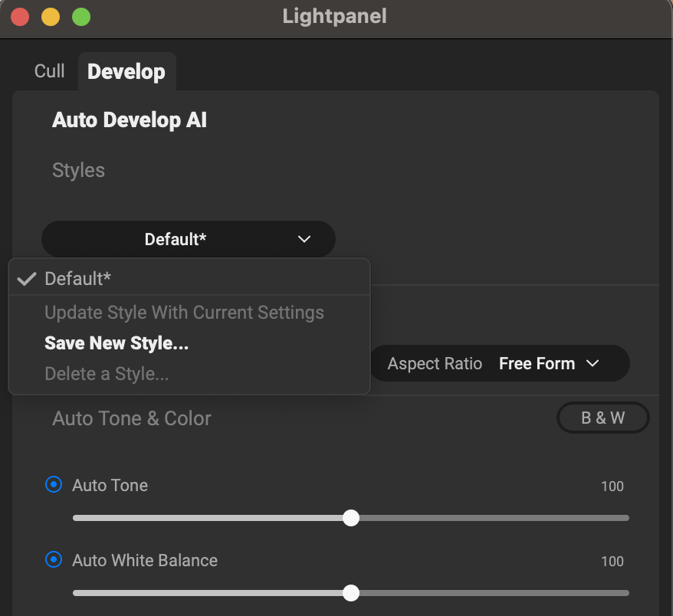Viewport: 673px width, 616px height.
Task: Click the Auto Tone value 100
Action: pos(612,486)
